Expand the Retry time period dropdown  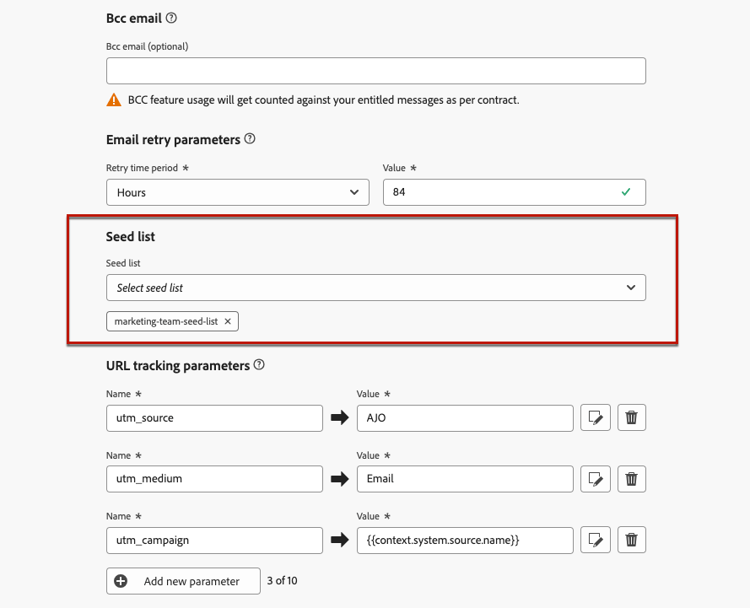point(238,192)
